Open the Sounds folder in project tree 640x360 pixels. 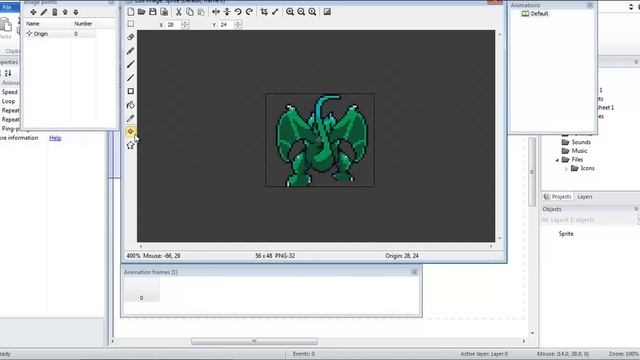tap(576, 142)
